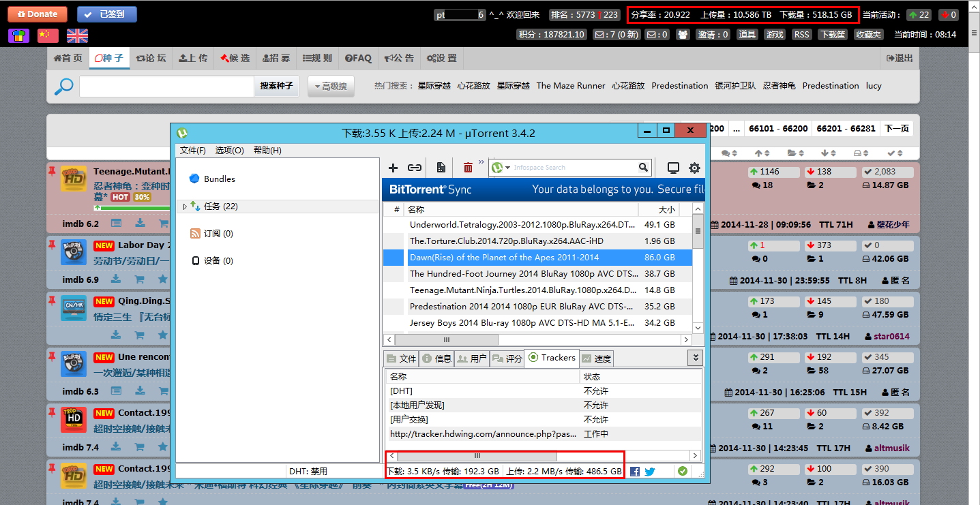
Task: Click the BluRay category icon for Labor Day
Action: click(x=74, y=251)
